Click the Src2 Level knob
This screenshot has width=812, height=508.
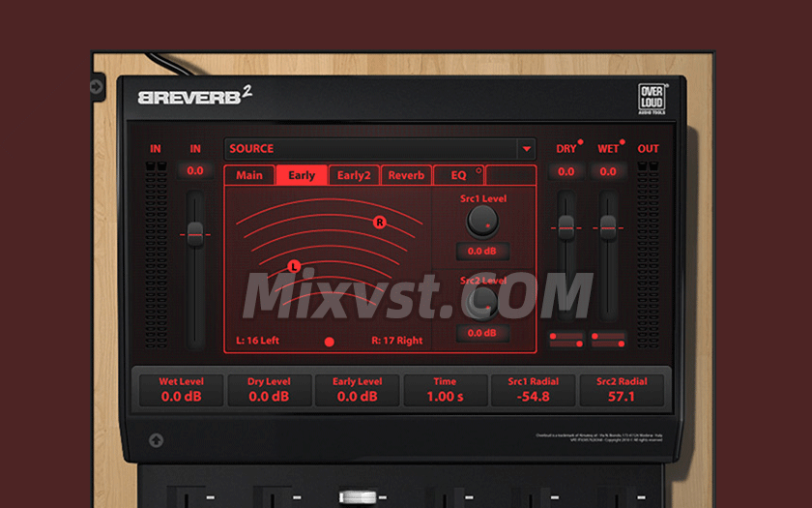click(480, 303)
